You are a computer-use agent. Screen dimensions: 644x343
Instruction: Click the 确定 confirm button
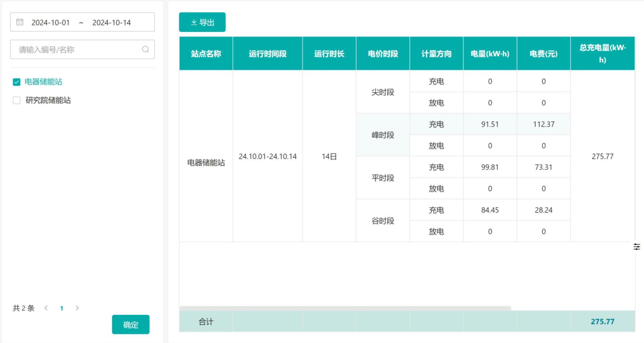[131, 325]
